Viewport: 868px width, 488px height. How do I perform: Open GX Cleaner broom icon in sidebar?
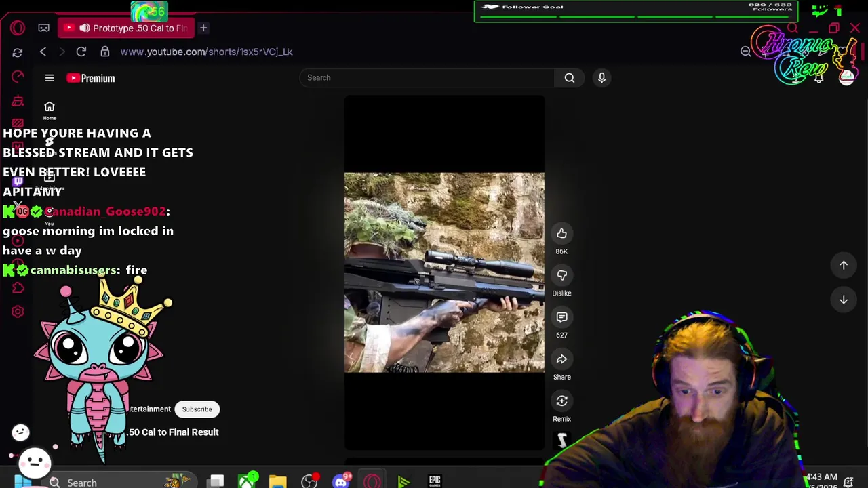click(x=18, y=101)
